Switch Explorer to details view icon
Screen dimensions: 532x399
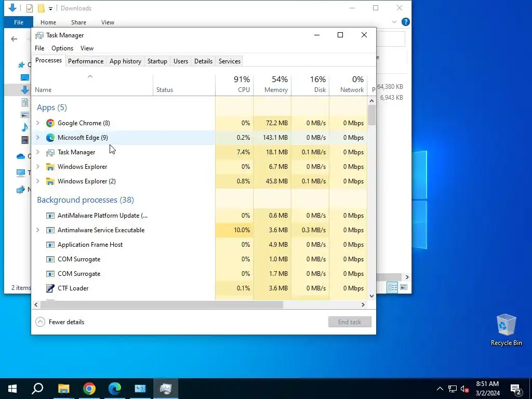click(x=393, y=287)
